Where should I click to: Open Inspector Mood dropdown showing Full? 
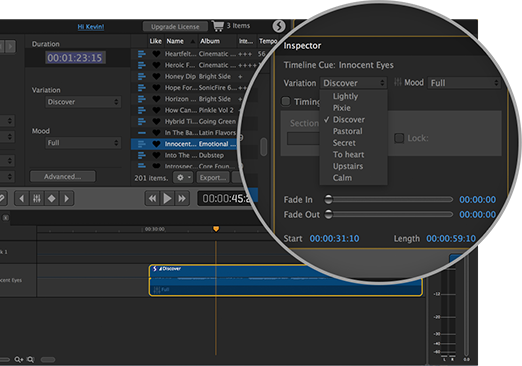click(x=464, y=83)
